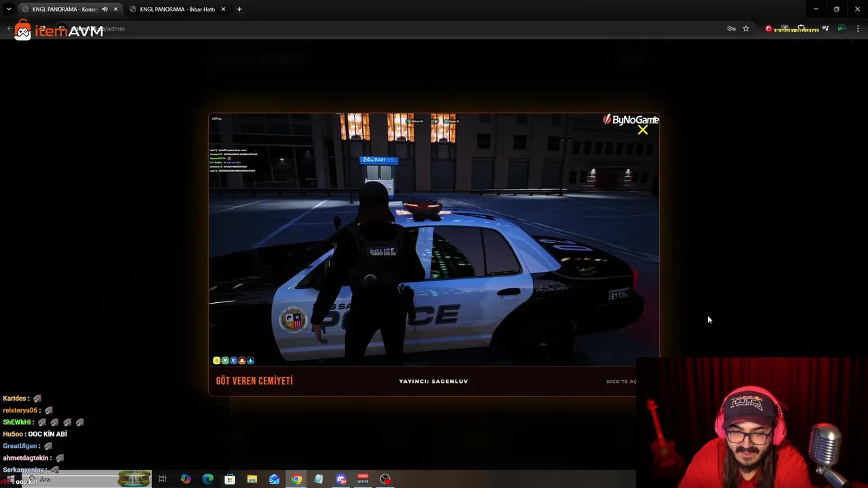Open Microsoft Edge from taskbar
The height and width of the screenshot is (488, 868).
pos(208,480)
